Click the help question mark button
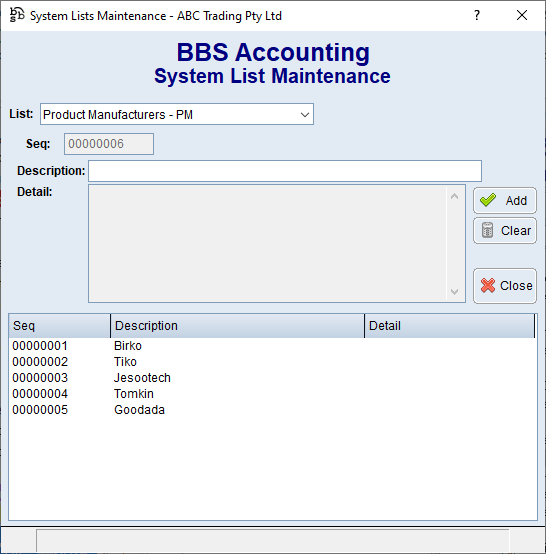This screenshot has height=554, width=546. click(x=477, y=15)
